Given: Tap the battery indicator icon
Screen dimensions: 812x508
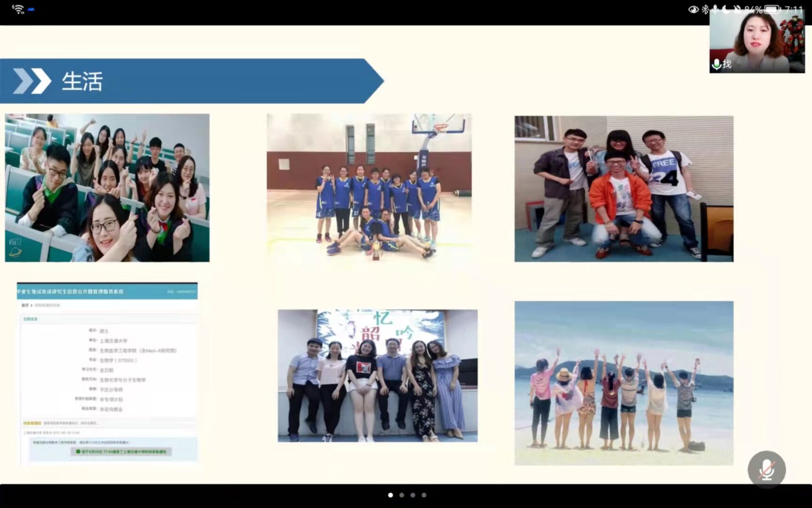Looking at the screenshot, I should [772, 9].
